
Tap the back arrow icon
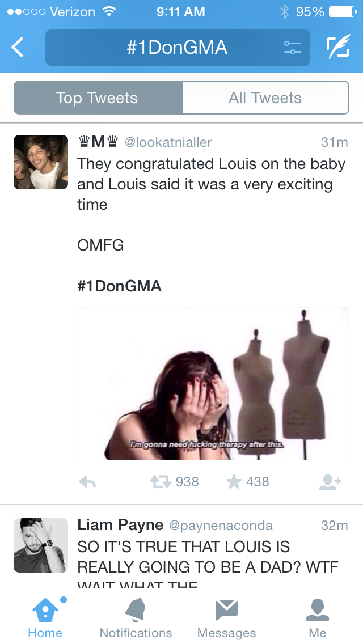pos(18,48)
